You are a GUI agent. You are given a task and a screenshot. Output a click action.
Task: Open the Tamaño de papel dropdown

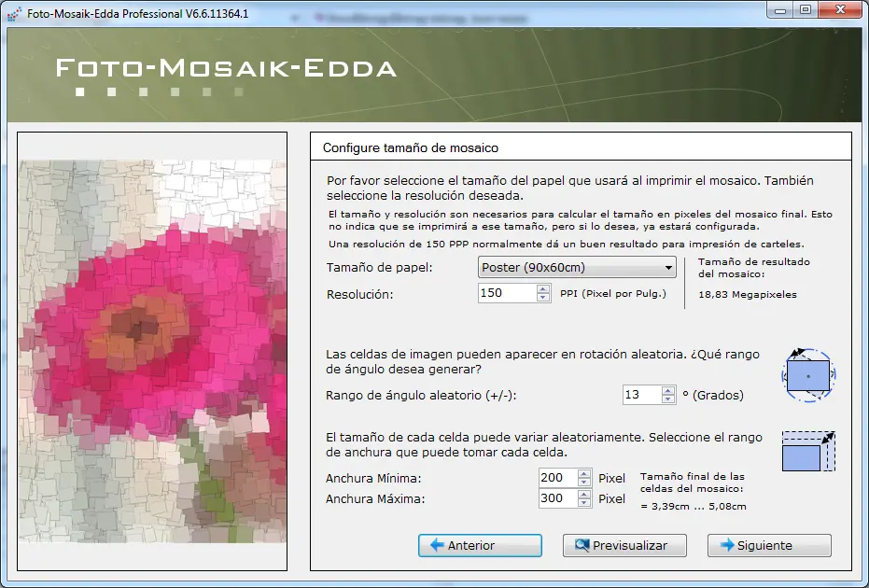577,268
